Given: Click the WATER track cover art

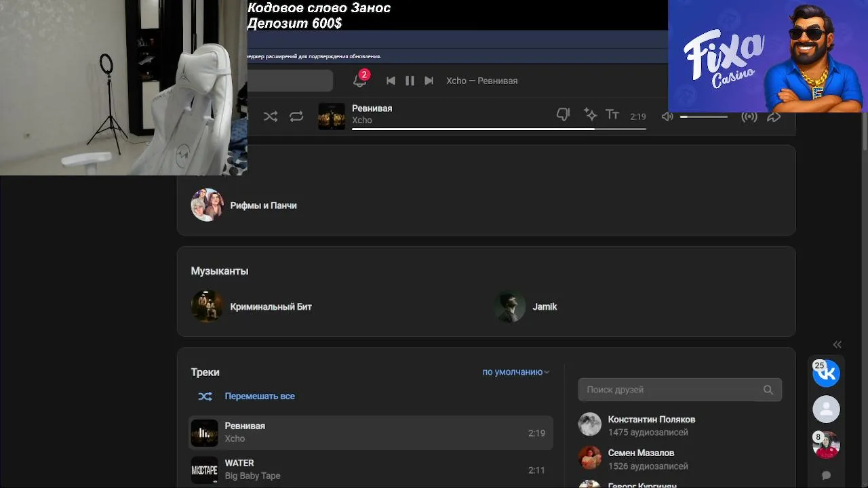Looking at the screenshot, I should point(204,470).
